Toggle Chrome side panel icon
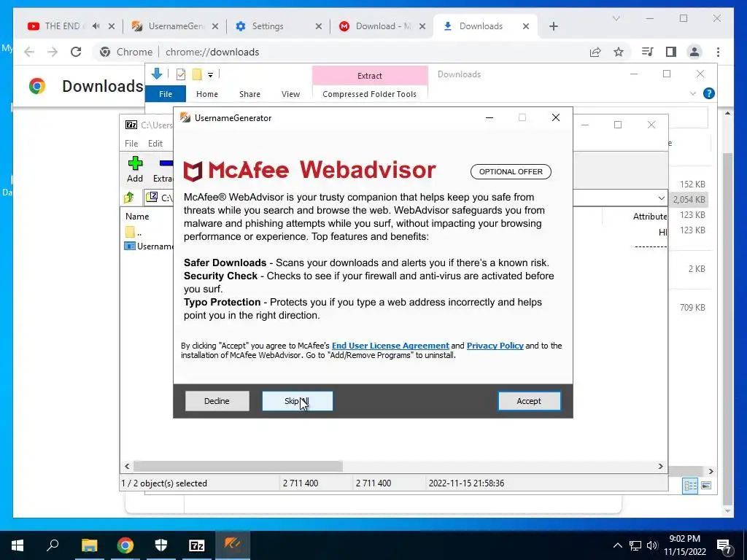Screen dimensions: 747x560 tap(671, 52)
